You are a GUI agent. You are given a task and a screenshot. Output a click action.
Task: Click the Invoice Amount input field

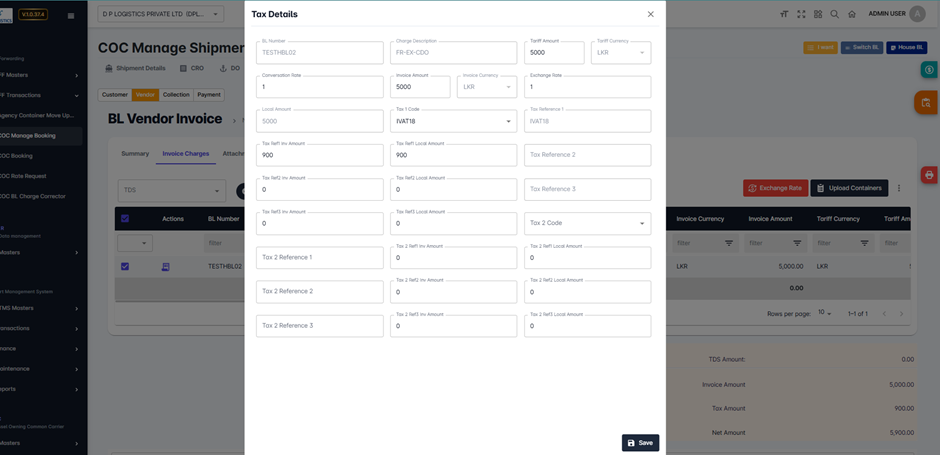420,87
